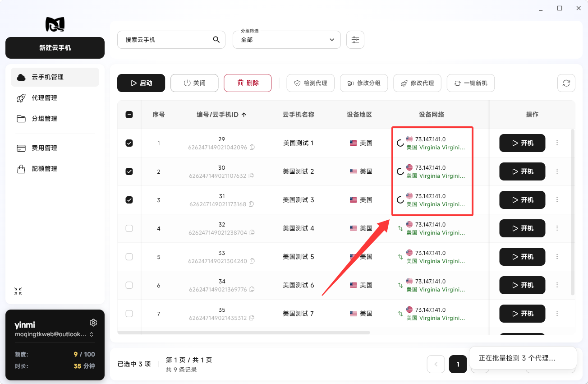Copy cloud phone ID 626247149021435312
This screenshot has height=384, width=588.
tap(252, 318)
